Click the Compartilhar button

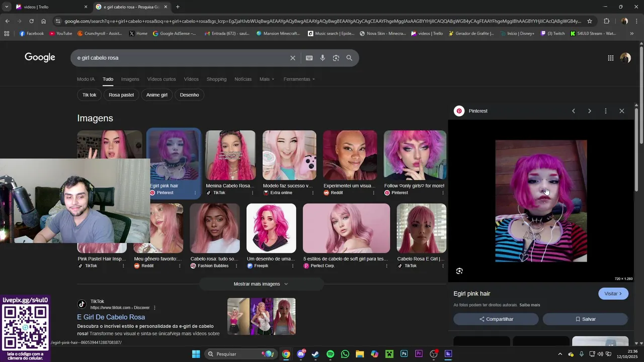click(496, 319)
